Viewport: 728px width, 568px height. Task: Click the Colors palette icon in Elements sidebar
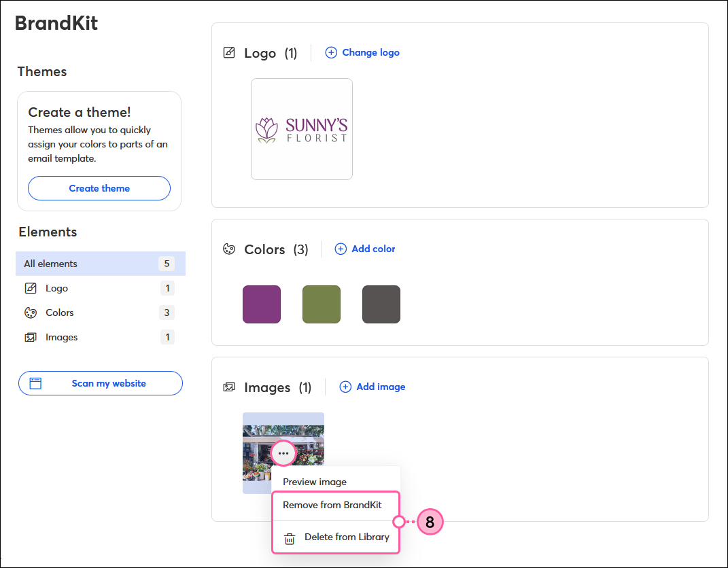click(31, 313)
